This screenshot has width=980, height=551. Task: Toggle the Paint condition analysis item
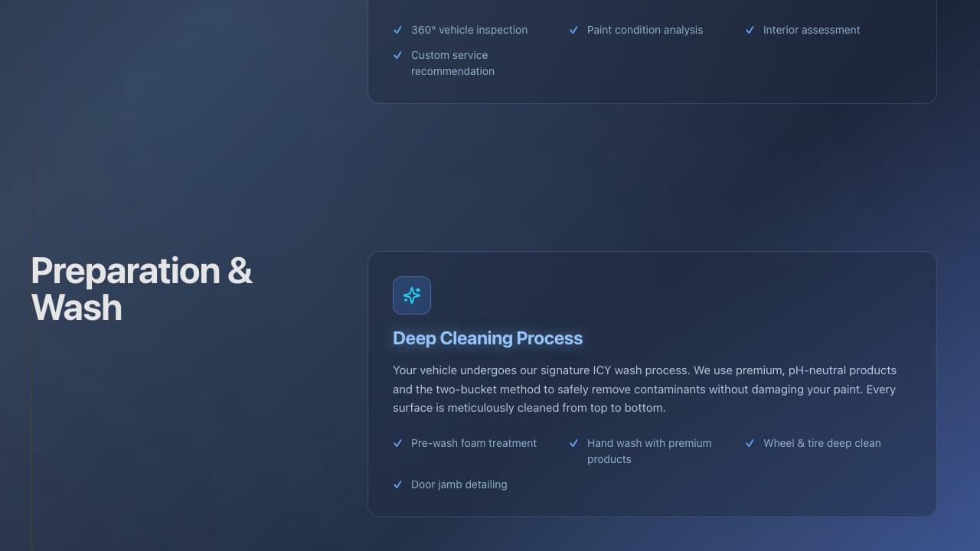[x=645, y=30]
